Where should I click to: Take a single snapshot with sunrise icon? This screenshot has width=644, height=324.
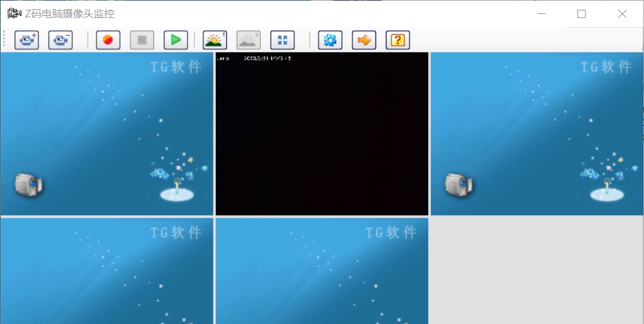(215, 40)
